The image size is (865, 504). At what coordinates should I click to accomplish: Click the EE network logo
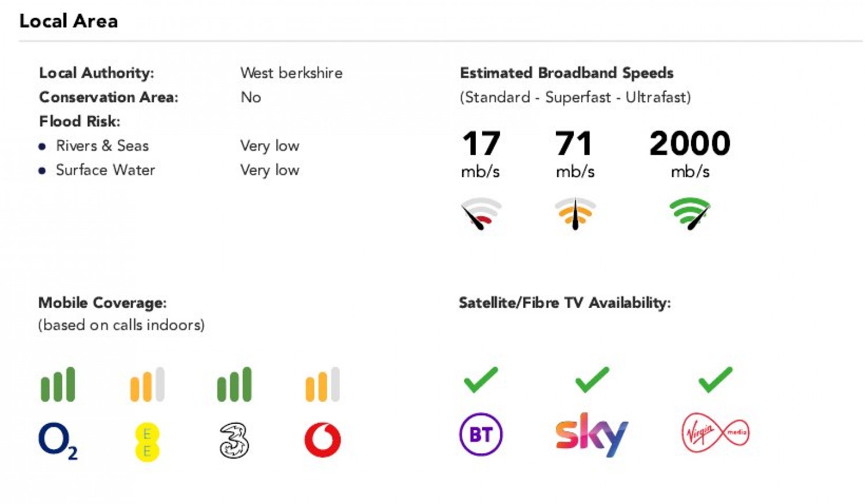click(146, 442)
